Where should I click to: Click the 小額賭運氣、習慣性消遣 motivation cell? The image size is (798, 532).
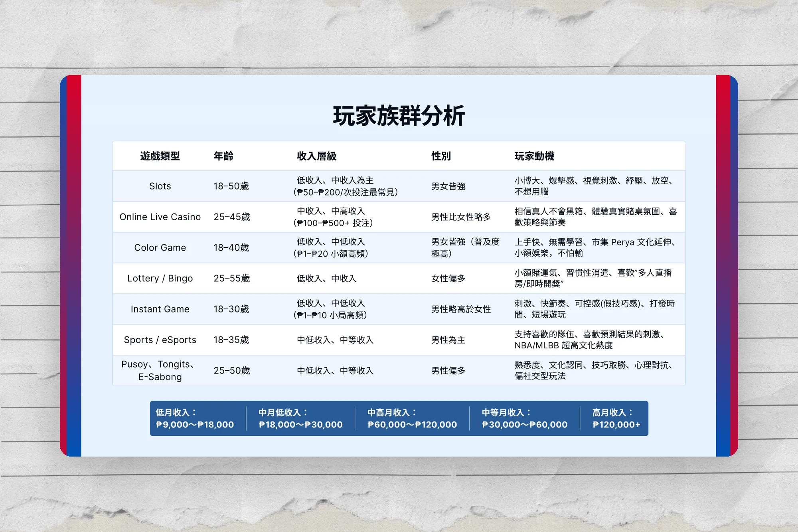593,279
